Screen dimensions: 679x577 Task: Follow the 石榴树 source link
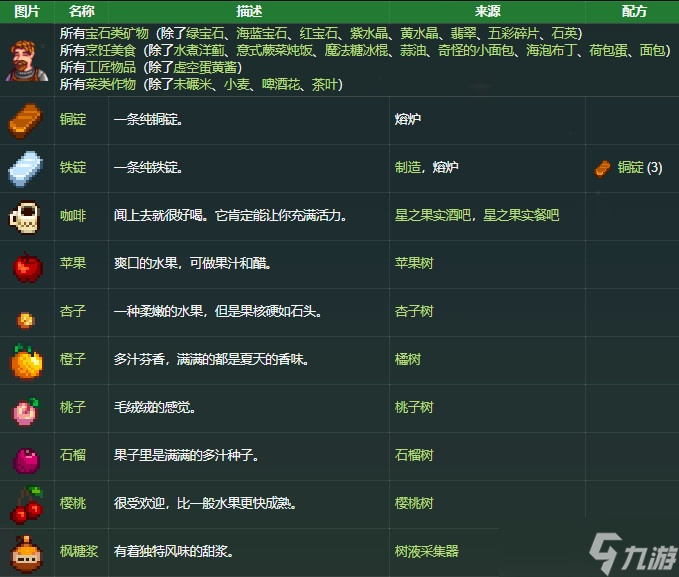(x=414, y=455)
